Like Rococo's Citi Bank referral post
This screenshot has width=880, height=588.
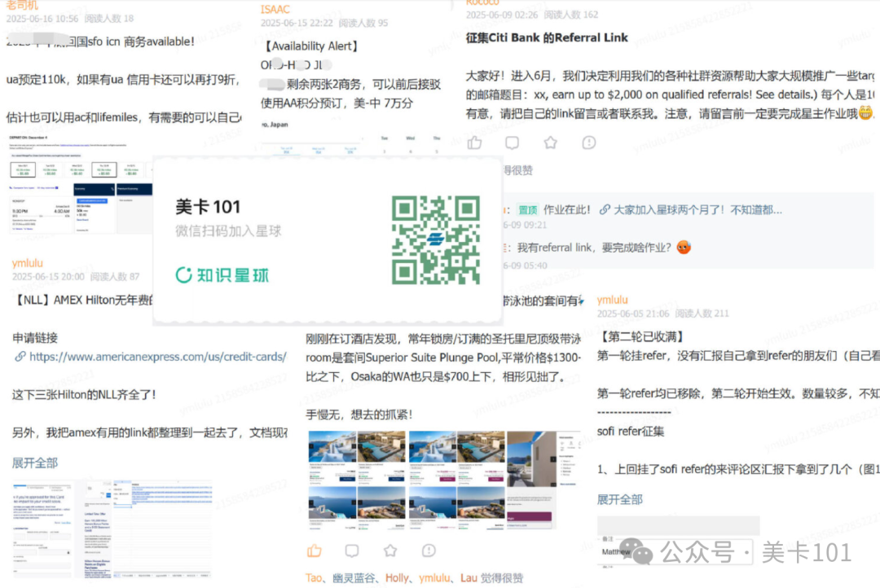click(475, 142)
